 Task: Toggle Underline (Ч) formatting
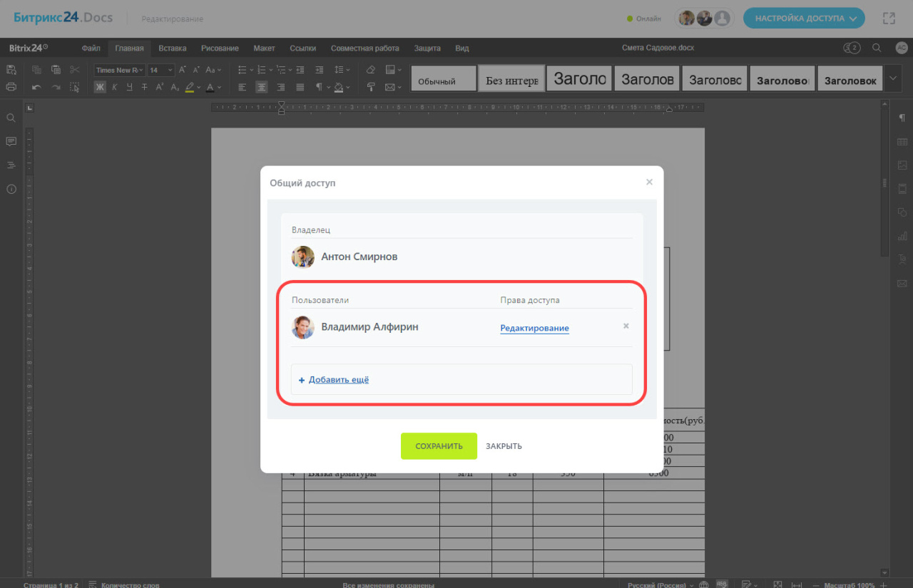129,87
